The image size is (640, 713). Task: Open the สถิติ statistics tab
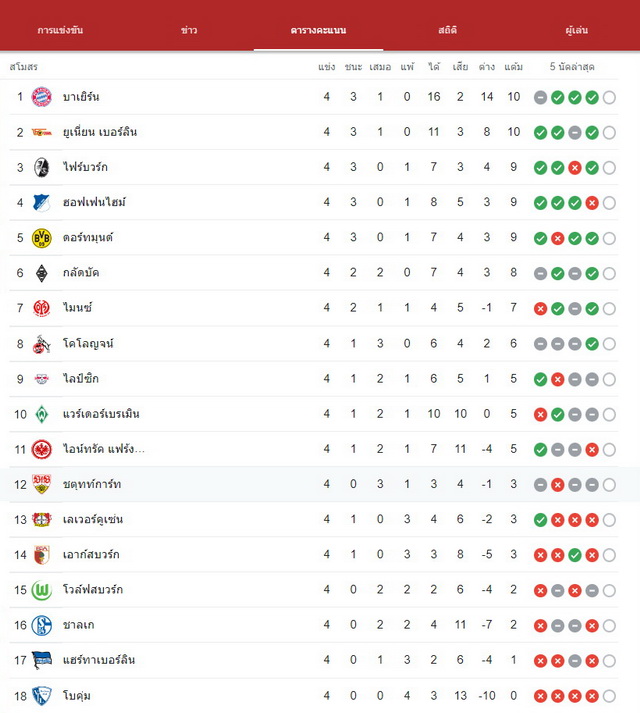pyautogui.click(x=448, y=30)
